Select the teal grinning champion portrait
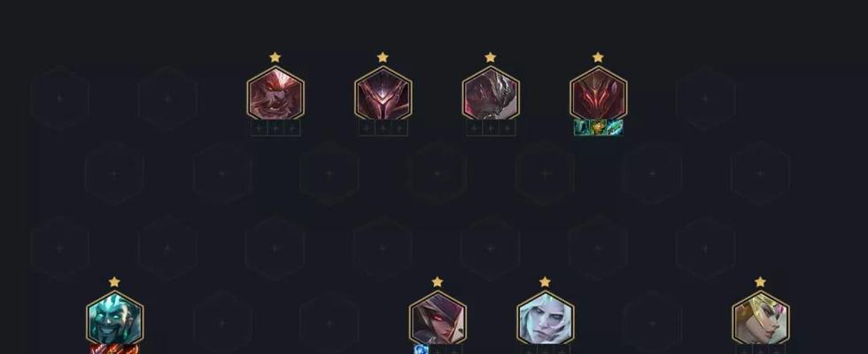The height and width of the screenshot is (354, 868). [x=114, y=318]
